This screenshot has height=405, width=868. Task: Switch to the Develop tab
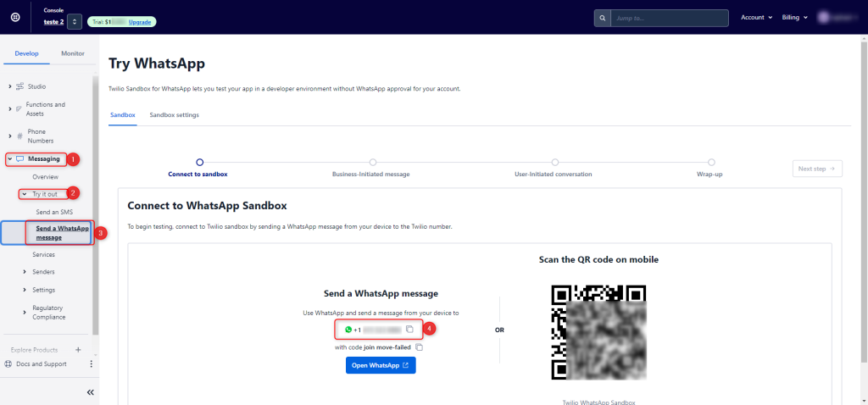click(26, 53)
